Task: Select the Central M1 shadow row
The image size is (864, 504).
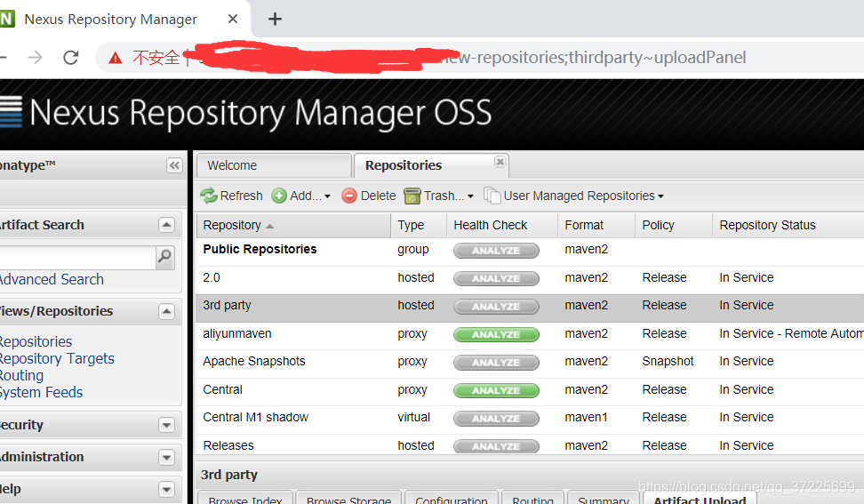Action: [530, 420]
